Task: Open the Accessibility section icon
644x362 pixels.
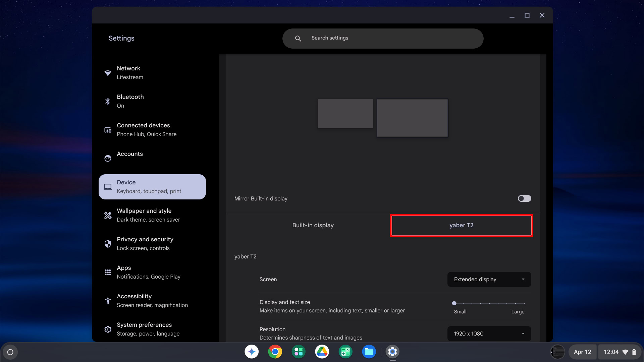Action: click(108, 301)
